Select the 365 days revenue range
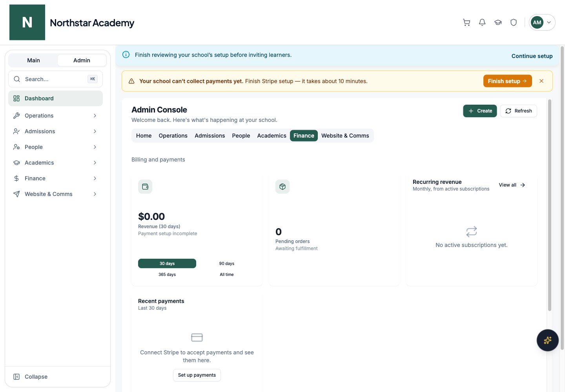565x392 pixels. (167, 274)
